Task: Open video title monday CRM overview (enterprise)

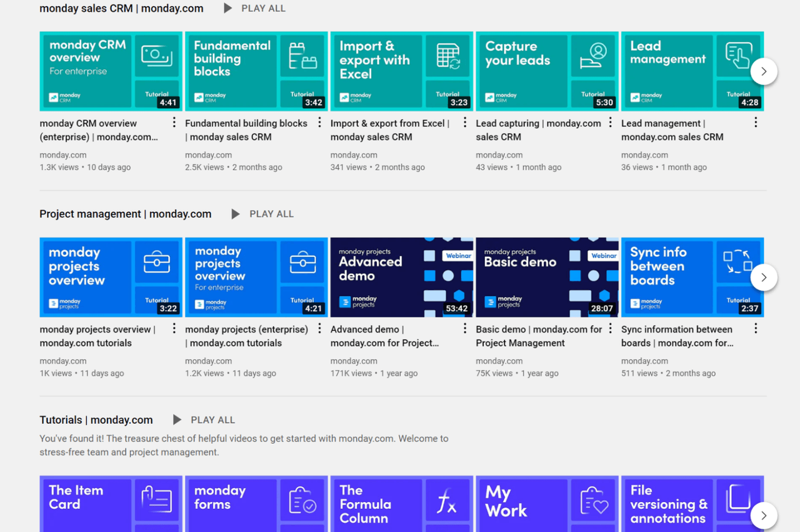Action: 99,130
